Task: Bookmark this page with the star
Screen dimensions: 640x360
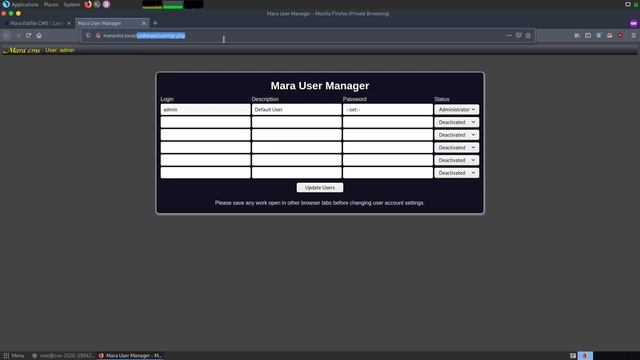Action: [x=528, y=36]
